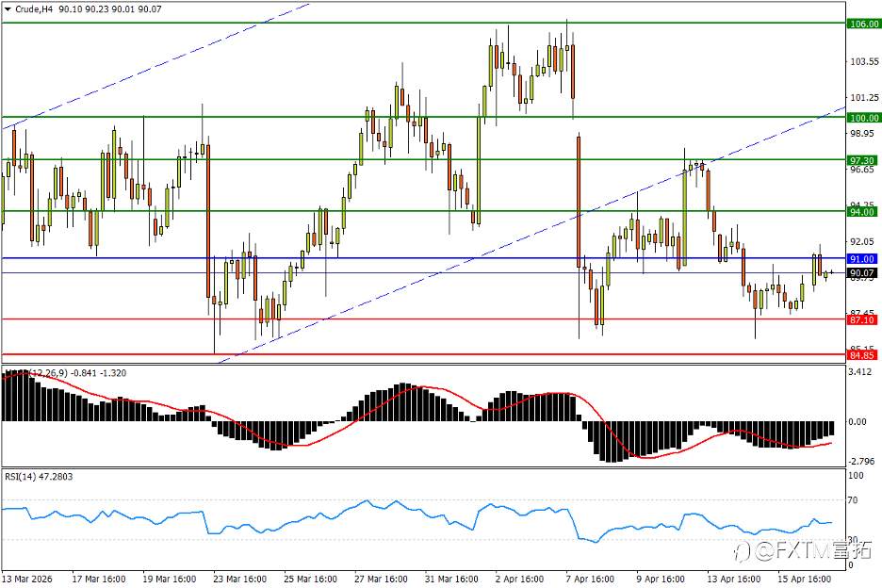Click the 2 Apr 16:00 date label
Screen dimensions: 882x588
[520, 579]
